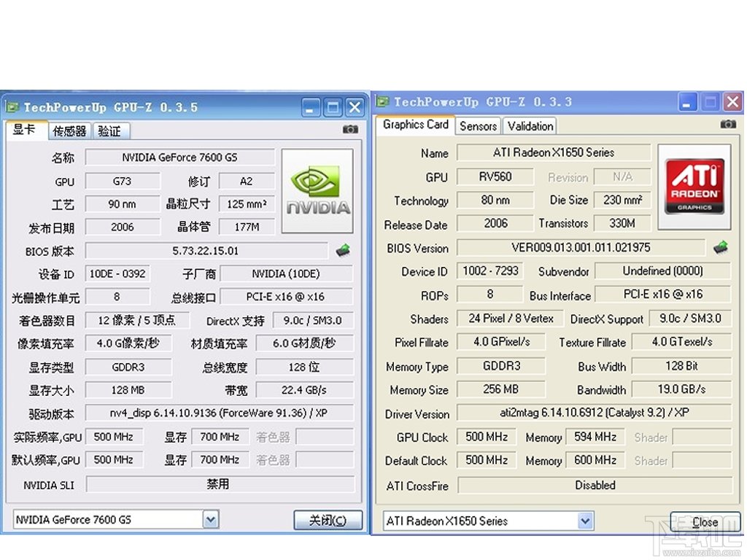Click the NVIDIA logo image
The width and height of the screenshot is (747, 560).
tap(317, 191)
